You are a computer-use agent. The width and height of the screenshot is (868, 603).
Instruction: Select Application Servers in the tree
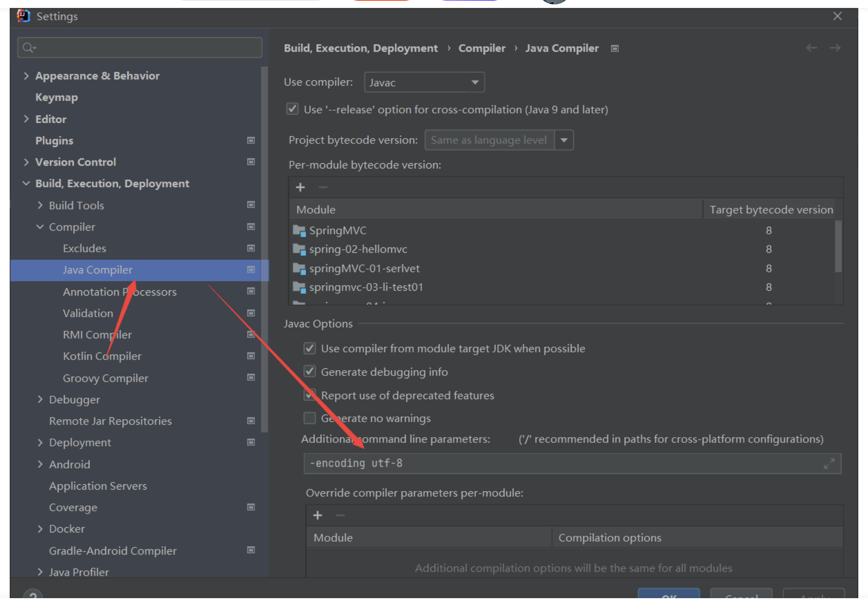point(98,486)
